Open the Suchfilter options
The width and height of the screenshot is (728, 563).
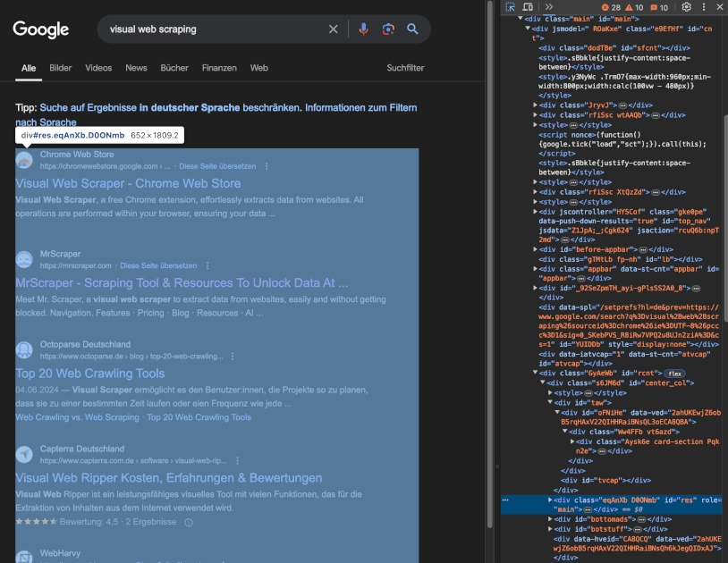click(x=405, y=68)
